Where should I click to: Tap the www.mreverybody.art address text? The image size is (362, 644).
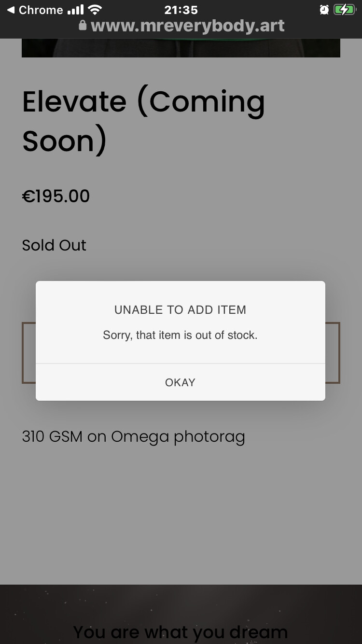187,26
